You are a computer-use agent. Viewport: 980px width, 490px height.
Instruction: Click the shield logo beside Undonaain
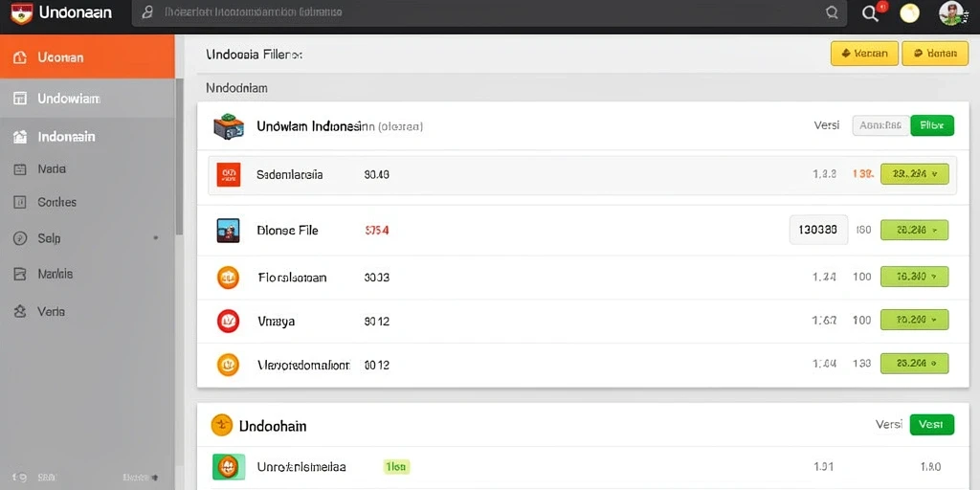[x=21, y=12]
